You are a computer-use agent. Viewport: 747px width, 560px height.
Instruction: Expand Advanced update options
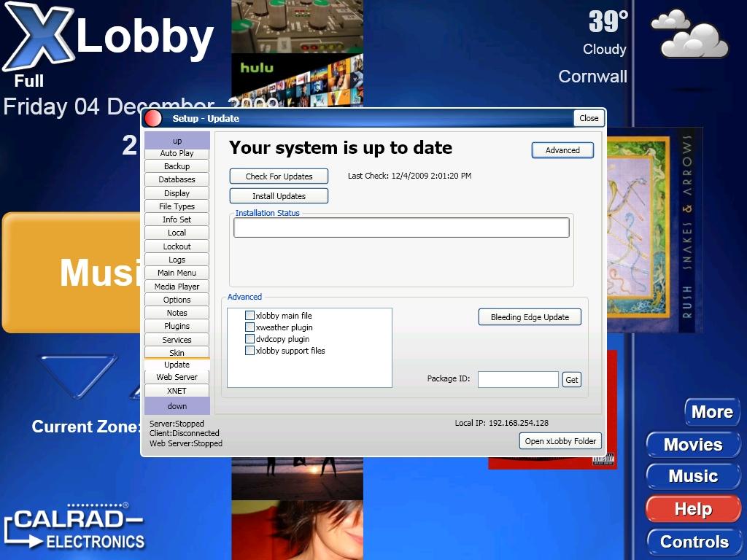[x=562, y=150]
